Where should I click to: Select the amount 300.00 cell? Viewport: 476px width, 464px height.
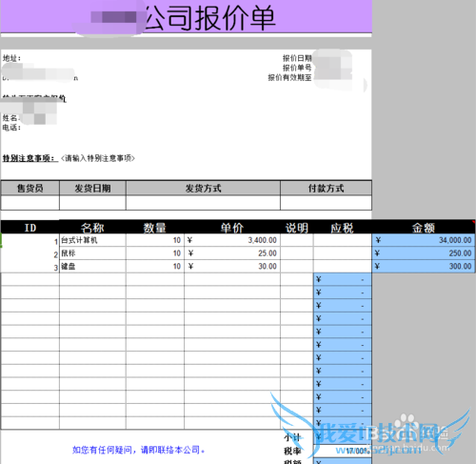424,267
